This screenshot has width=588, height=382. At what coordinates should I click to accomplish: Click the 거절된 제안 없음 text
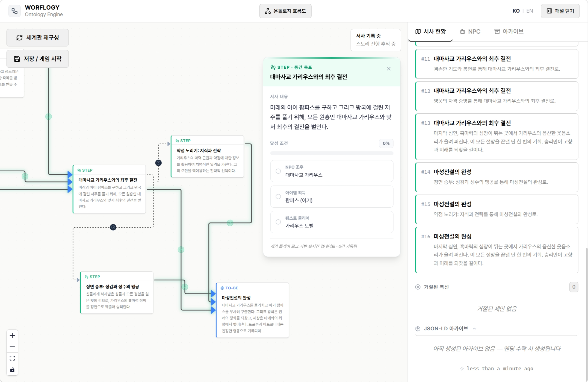coord(497,309)
